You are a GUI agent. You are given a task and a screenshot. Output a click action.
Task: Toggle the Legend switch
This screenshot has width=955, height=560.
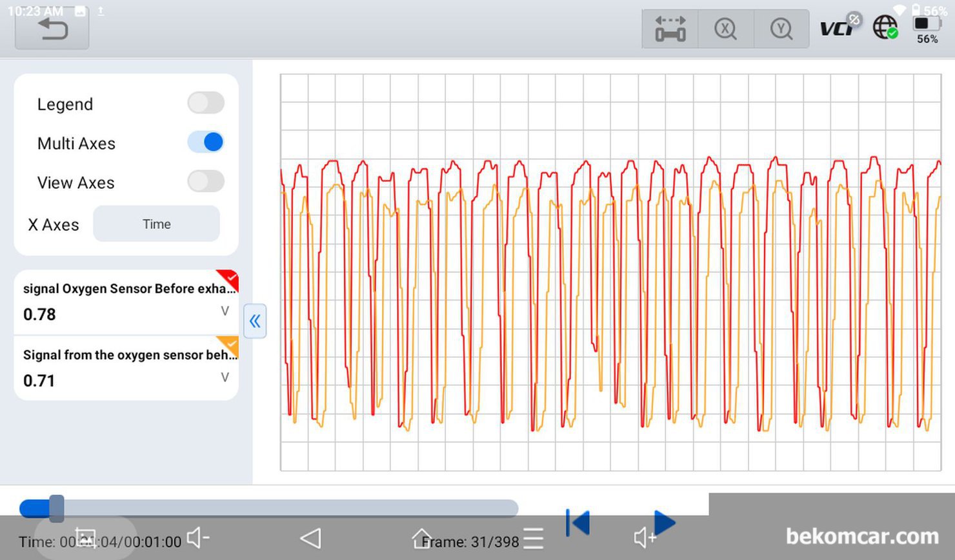(206, 103)
